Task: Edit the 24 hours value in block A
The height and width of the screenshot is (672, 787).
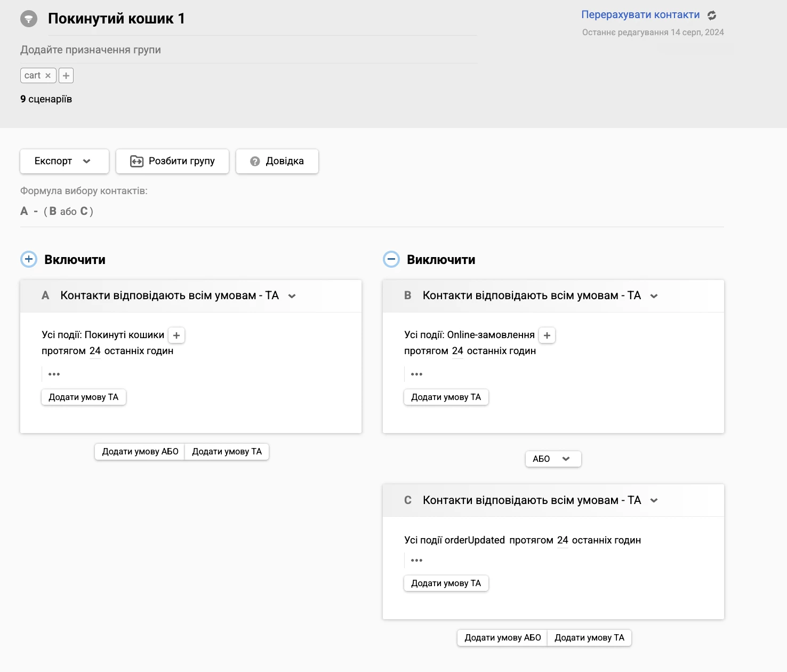Action: (95, 350)
